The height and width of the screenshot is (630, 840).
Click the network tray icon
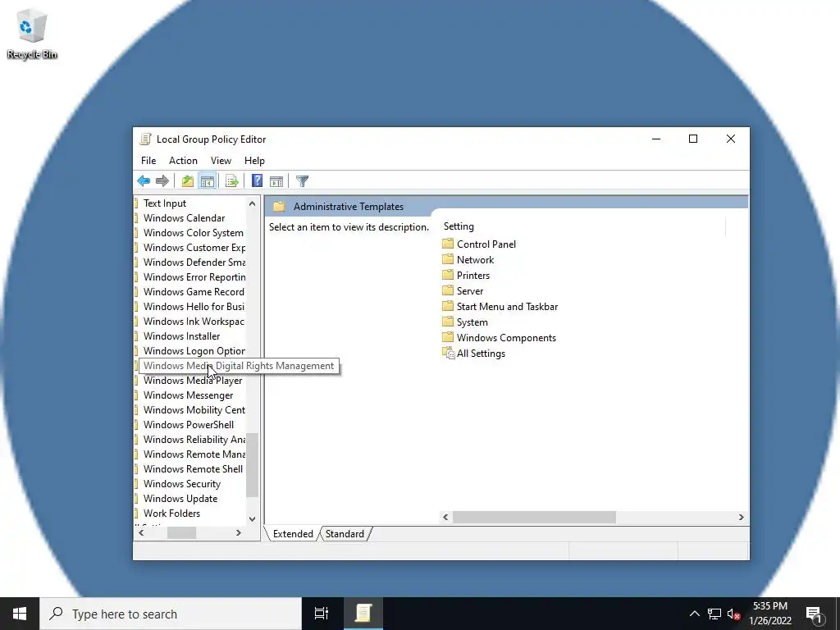[714, 614]
